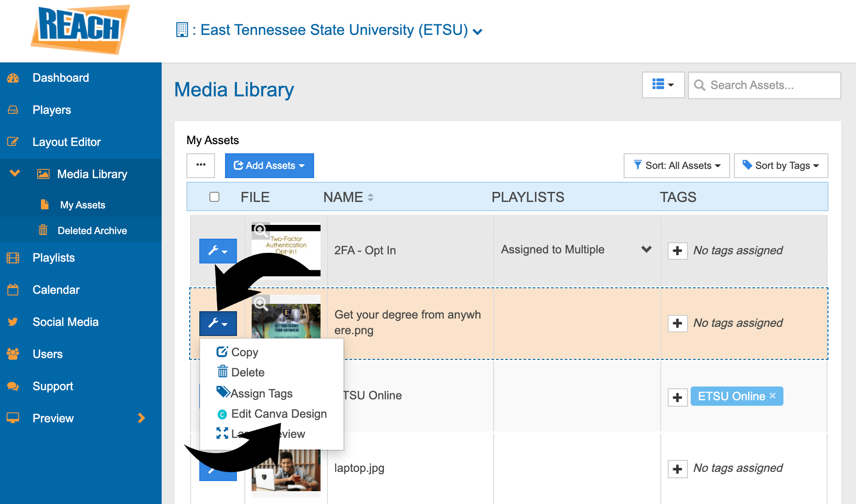Open the Sort by Tags dropdown
Screen dimensions: 856x504
(x=781, y=166)
